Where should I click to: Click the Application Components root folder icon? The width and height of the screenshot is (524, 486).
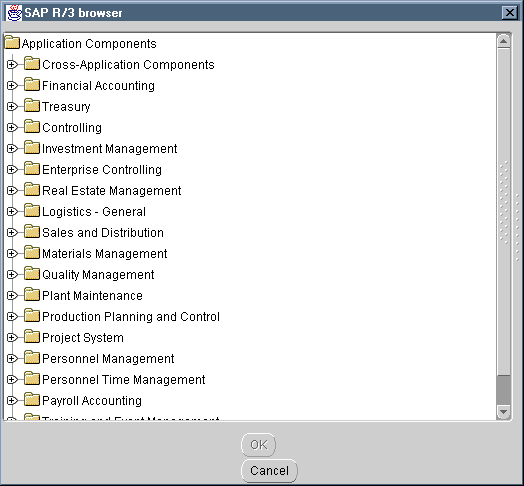pyautogui.click(x=12, y=43)
